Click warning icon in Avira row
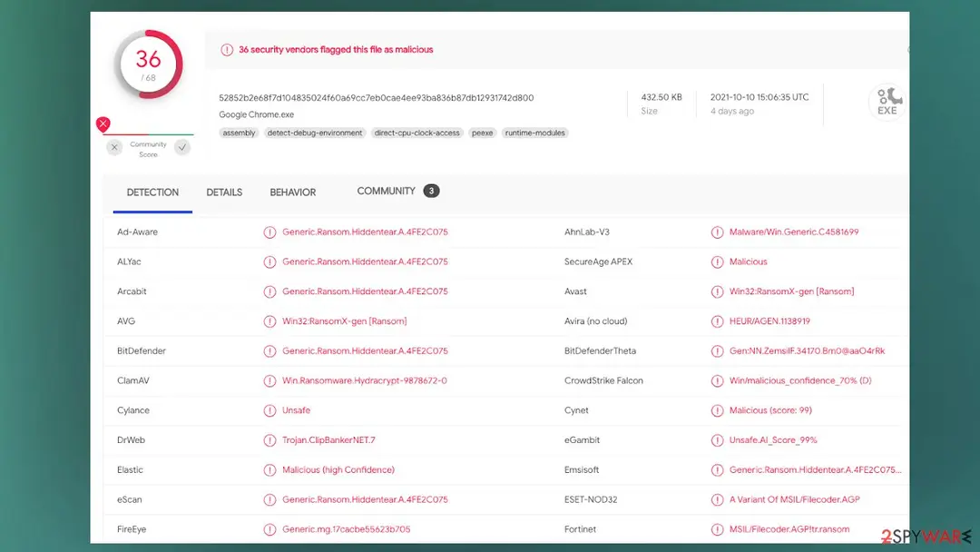Image resolution: width=980 pixels, height=552 pixels. pos(717,321)
